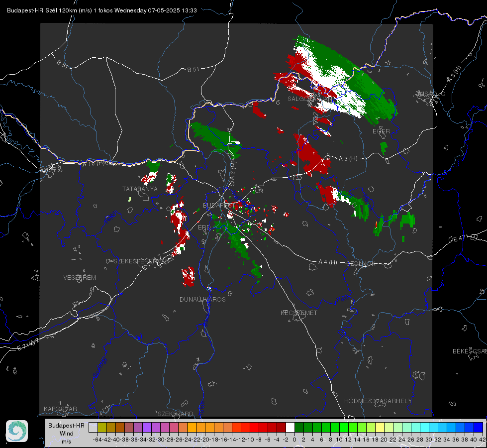Image resolution: width=487 pixels, height=448 pixels.
Task: Click the SALGOTARJAN city label
Action: (x=309, y=99)
